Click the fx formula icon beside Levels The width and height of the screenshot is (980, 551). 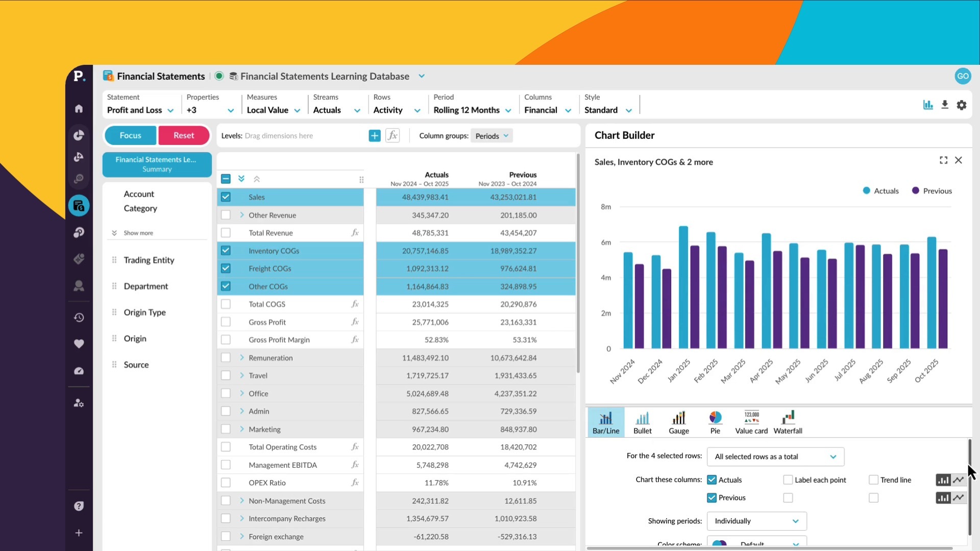pos(393,135)
